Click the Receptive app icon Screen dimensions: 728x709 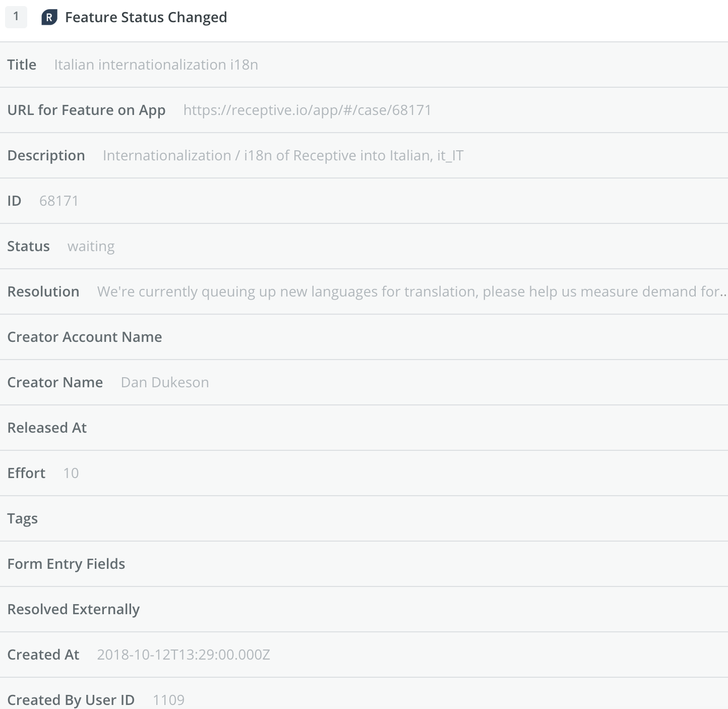(49, 17)
